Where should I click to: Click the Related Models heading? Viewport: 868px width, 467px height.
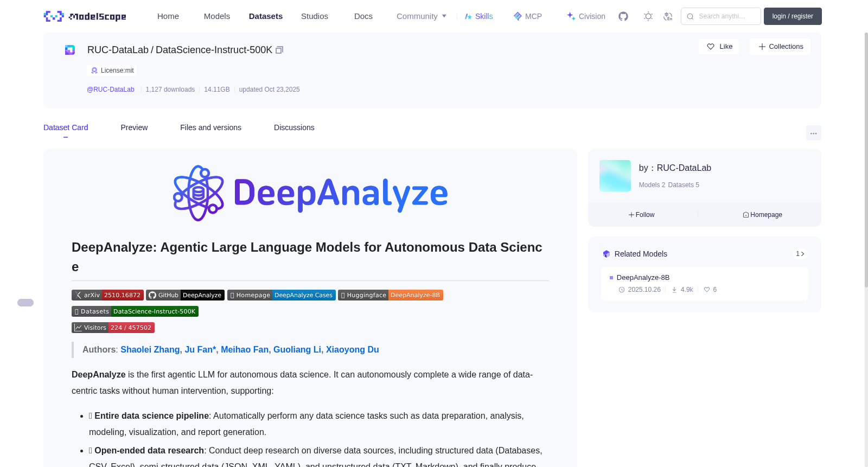(641, 254)
